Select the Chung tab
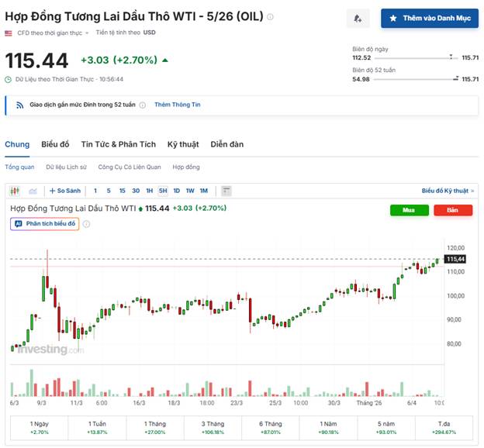Image resolution: width=484 pixels, height=448 pixels. click(x=17, y=144)
